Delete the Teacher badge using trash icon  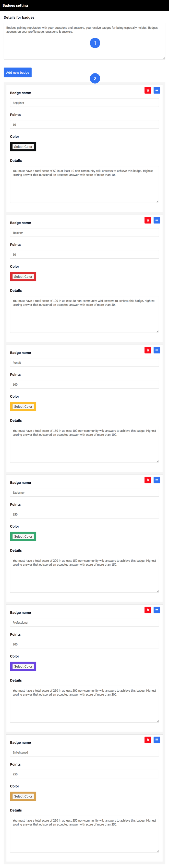pyautogui.click(x=147, y=220)
